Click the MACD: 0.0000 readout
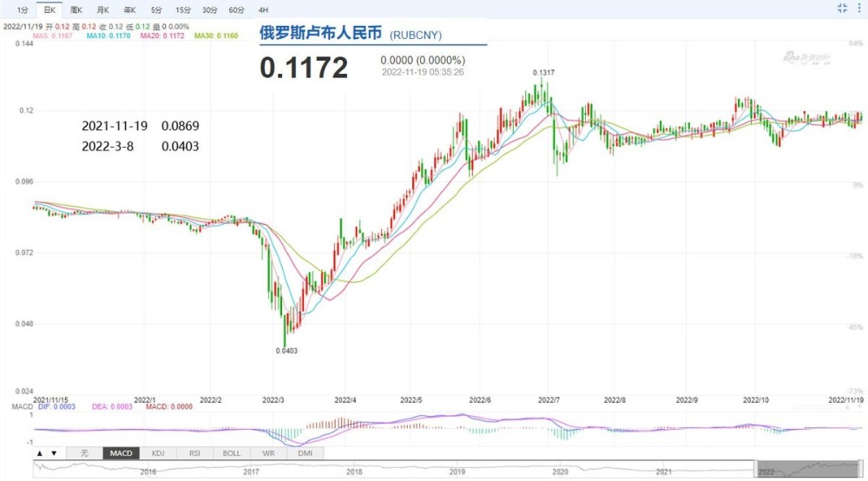The width and height of the screenshot is (868, 481). [169, 406]
